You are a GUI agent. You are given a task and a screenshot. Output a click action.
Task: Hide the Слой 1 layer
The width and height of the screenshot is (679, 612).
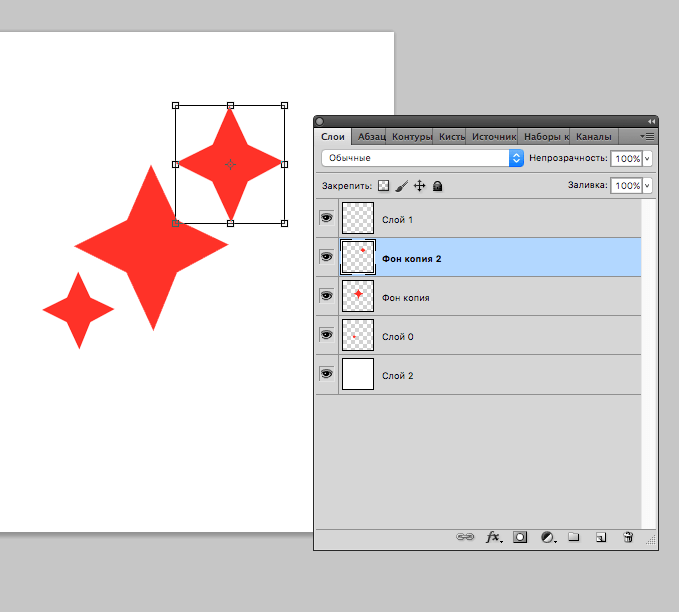coord(326,218)
